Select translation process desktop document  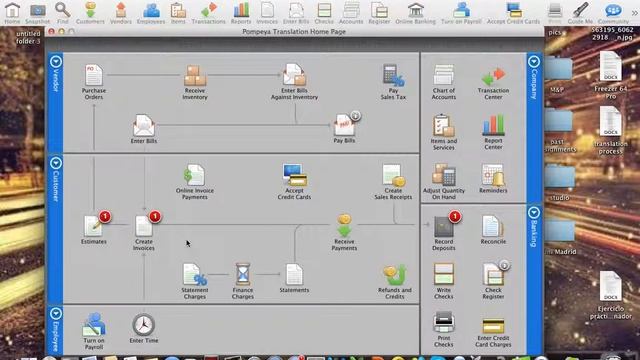click(x=611, y=130)
